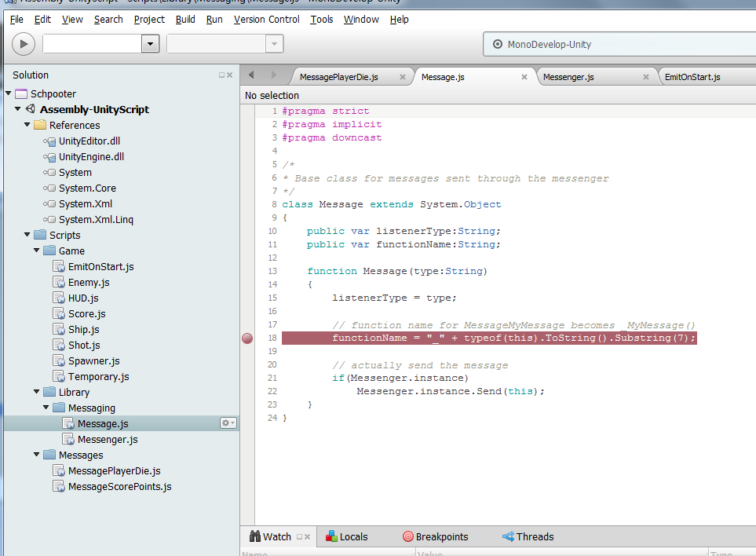Image resolution: width=756 pixels, height=556 pixels.
Task: Click the EmitOnStart.js file icon
Action: [59, 267]
